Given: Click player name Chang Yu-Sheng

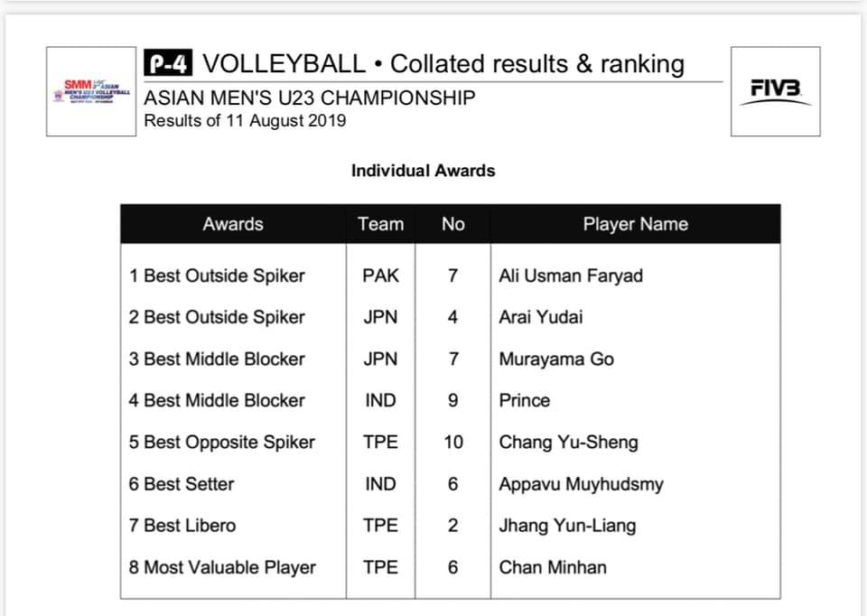Looking at the screenshot, I should (x=568, y=442).
